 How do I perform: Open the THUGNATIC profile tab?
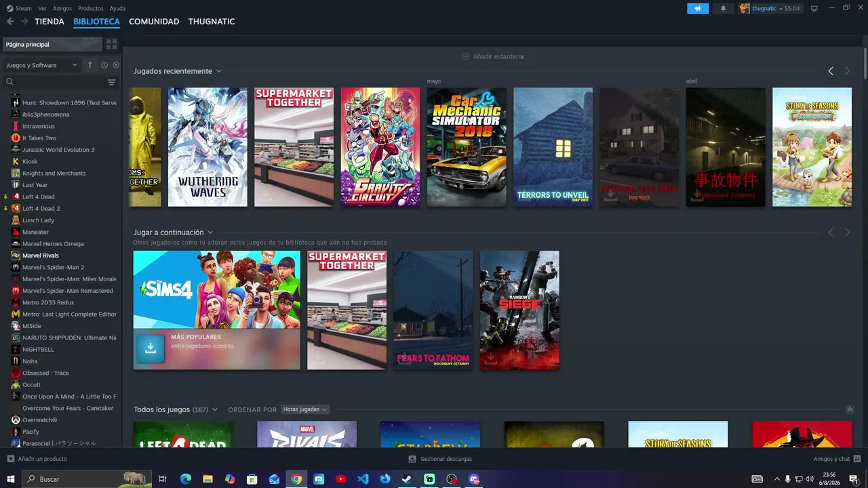[x=212, y=22]
